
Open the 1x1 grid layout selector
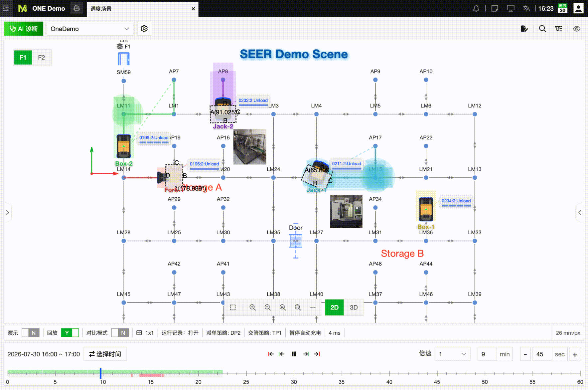coord(145,333)
